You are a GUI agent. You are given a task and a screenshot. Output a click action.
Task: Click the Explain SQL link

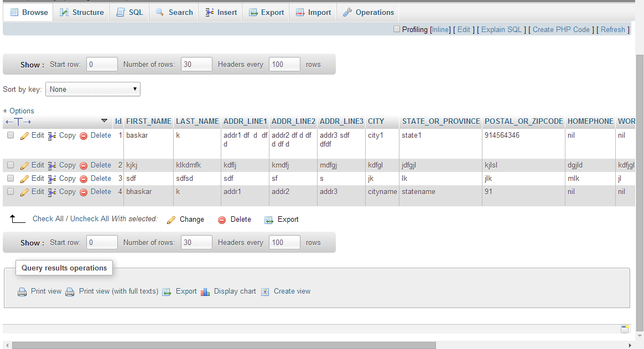pyautogui.click(x=500, y=29)
